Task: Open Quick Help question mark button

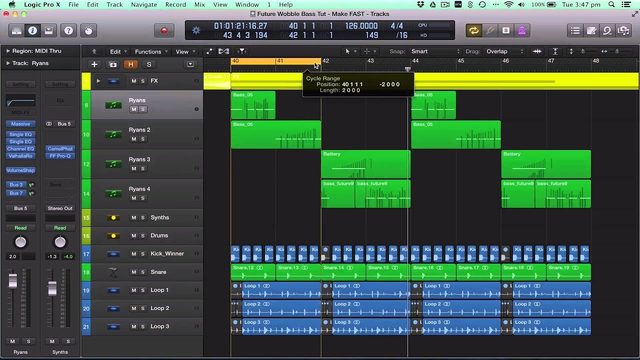Action: 69,31
